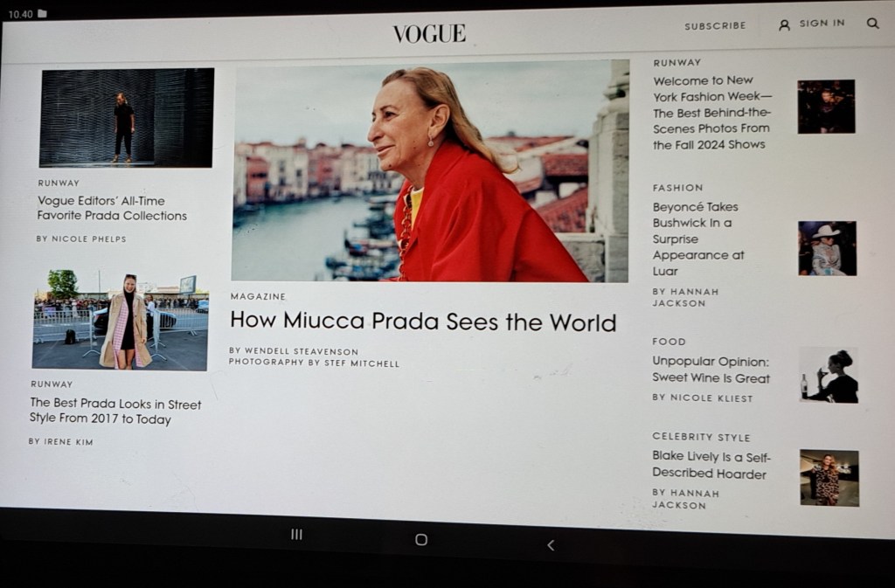This screenshot has height=588, width=895.
Task: Click the Sign In person icon
Action: [784, 25]
